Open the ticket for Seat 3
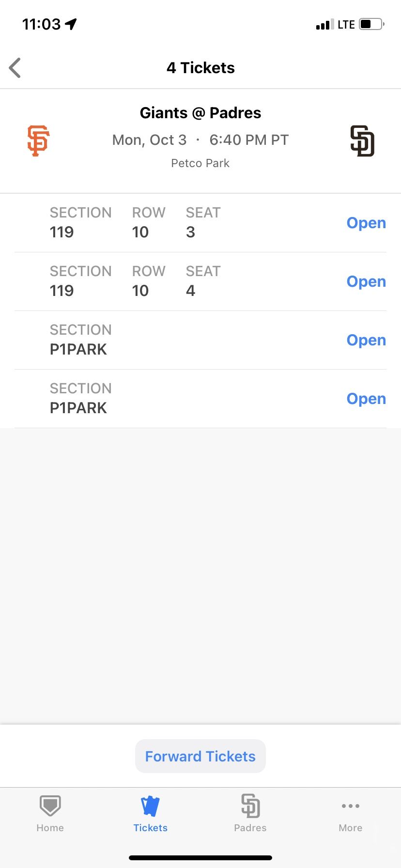The height and width of the screenshot is (868, 401). 366,223
